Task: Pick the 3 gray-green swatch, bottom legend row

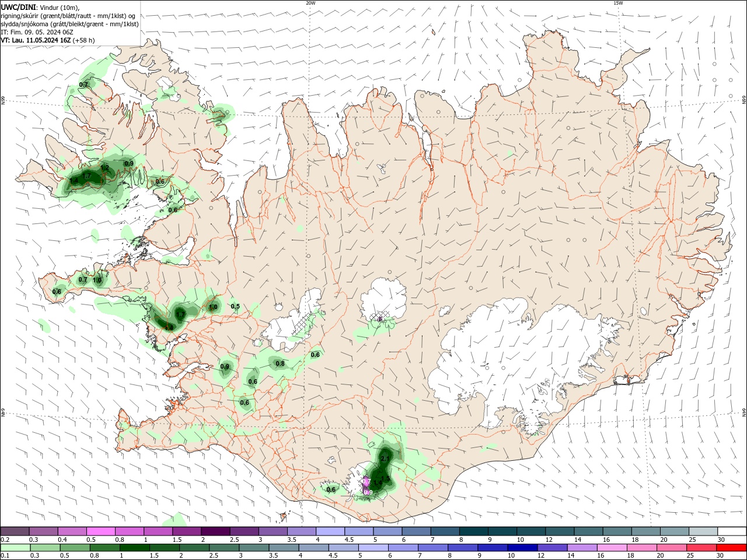Action: pyautogui.click(x=254, y=548)
